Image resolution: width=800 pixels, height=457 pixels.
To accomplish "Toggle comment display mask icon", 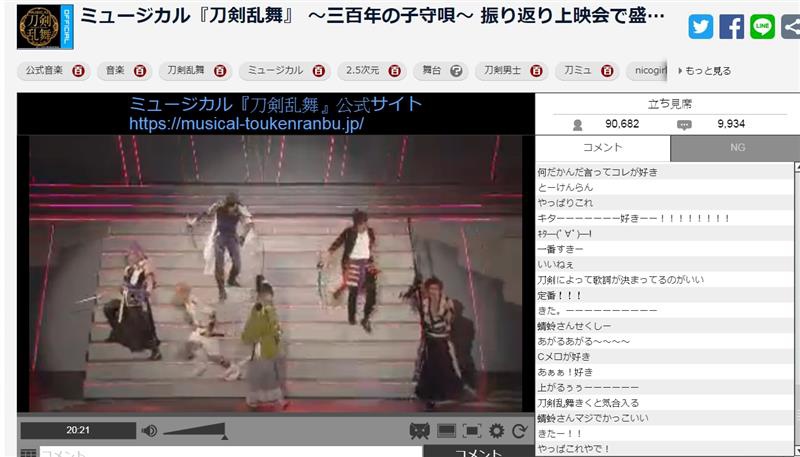I will (x=419, y=431).
